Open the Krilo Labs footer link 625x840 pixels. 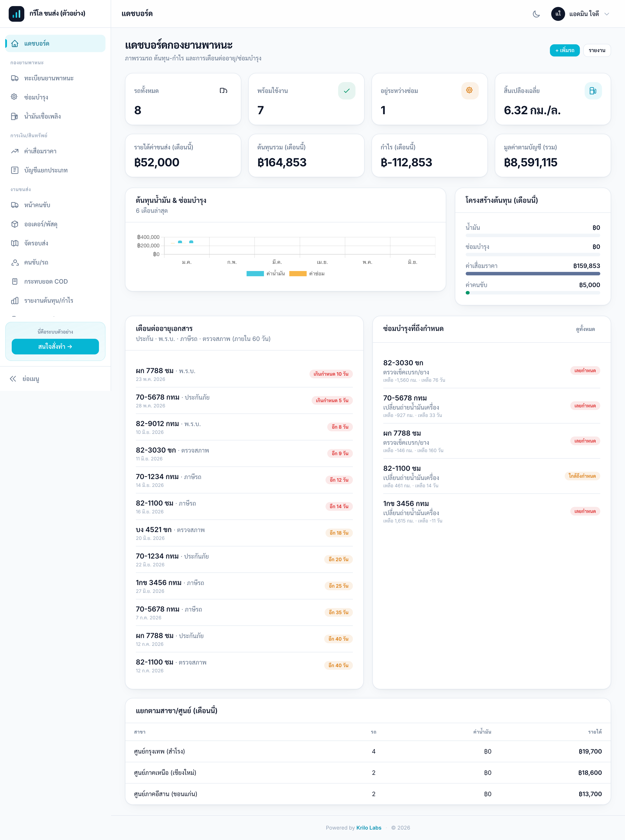tap(368, 827)
